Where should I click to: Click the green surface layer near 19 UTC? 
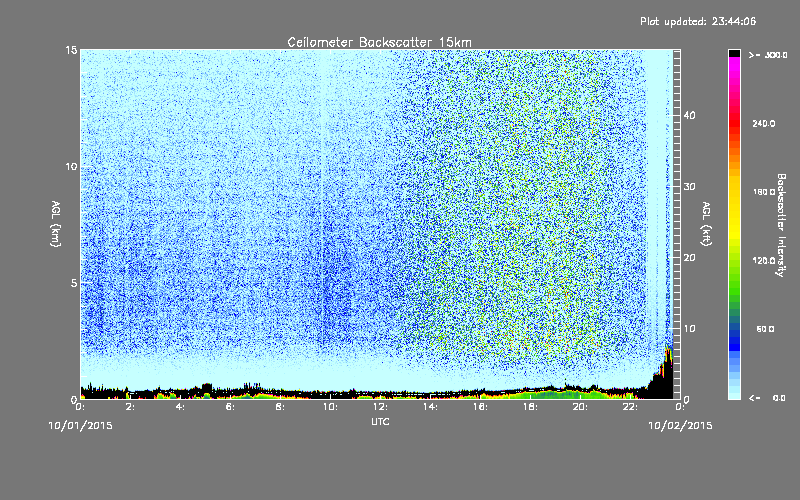pyautogui.click(x=561, y=394)
